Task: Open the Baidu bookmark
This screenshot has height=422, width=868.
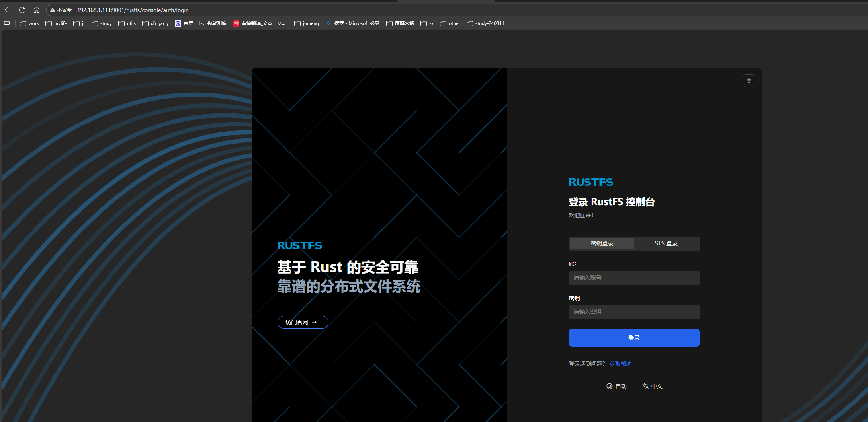Action: pyautogui.click(x=201, y=23)
